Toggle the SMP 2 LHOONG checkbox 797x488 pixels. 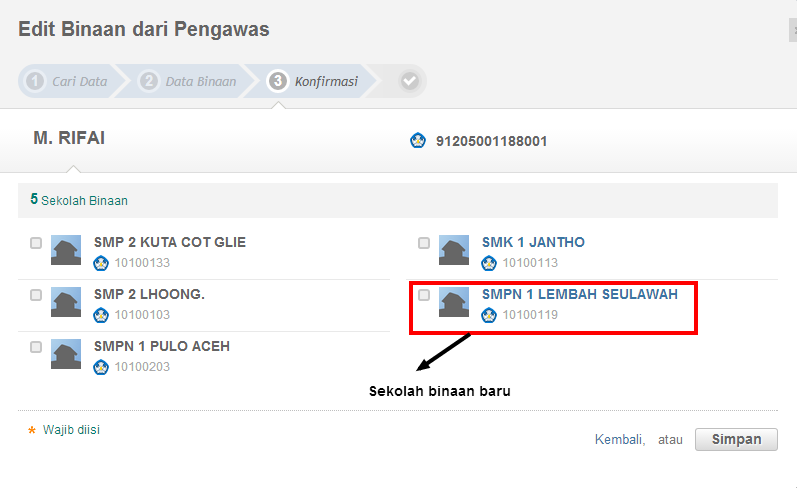(x=36, y=295)
